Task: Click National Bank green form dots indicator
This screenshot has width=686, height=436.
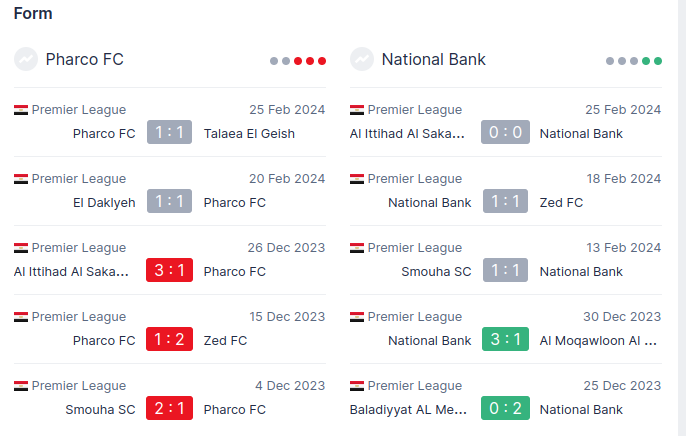Action: [651, 61]
